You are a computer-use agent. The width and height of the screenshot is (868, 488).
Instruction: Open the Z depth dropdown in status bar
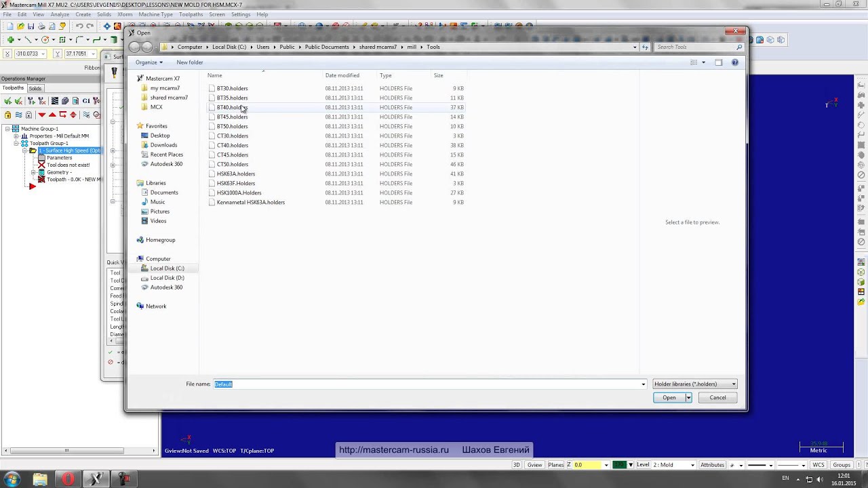coord(606,465)
